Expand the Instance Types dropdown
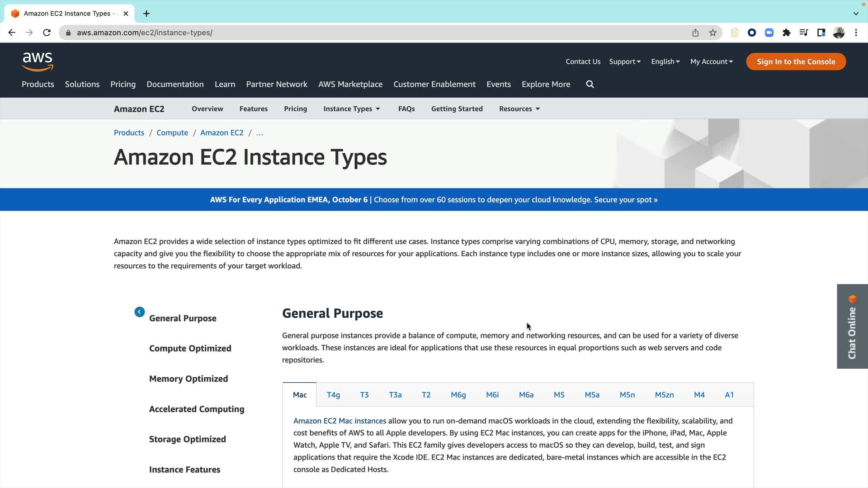 pyautogui.click(x=352, y=109)
